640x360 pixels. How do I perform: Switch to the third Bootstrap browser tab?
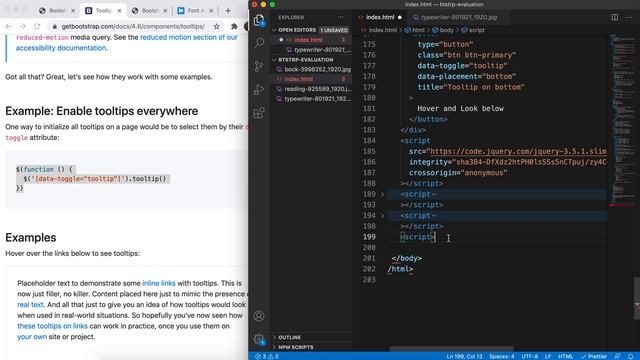pyautogui.click(x=149, y=11)
